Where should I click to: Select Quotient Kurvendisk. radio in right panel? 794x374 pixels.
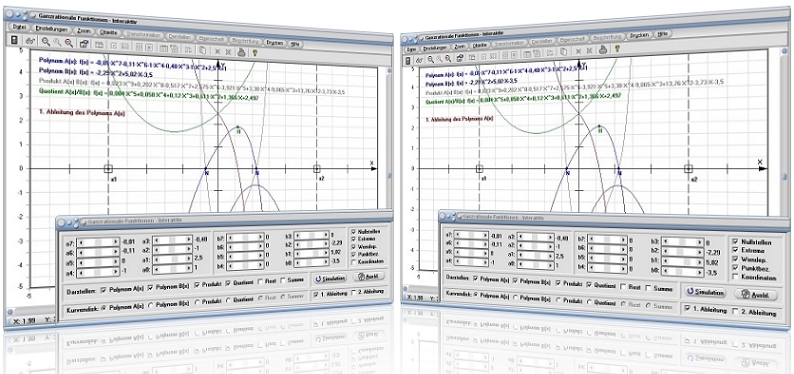pyautogui.click(x=590, y=303)
